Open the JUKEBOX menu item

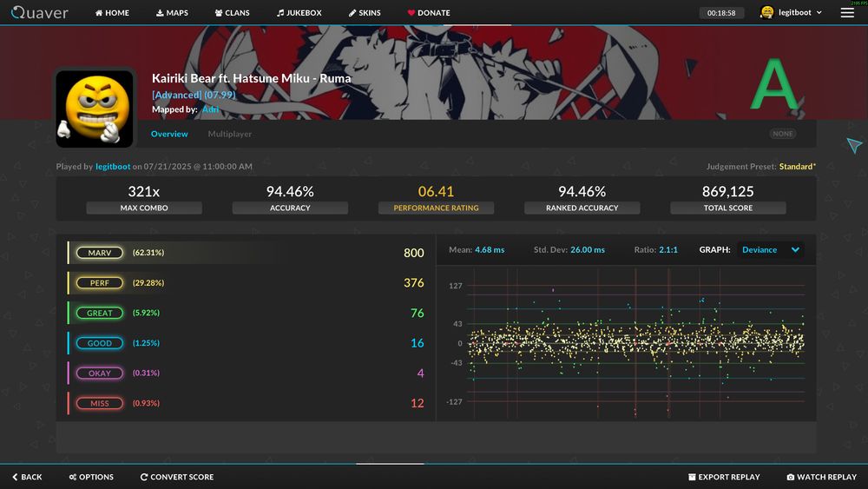coord(299,13)
